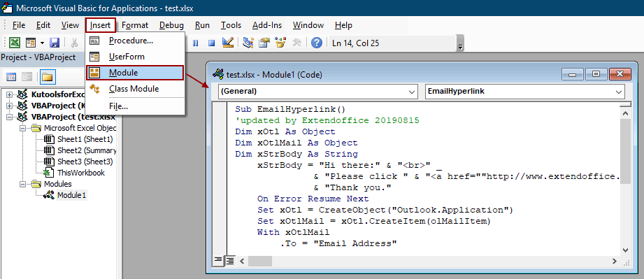Click the Ln 14, Col 25 position box

pos(392,43)
